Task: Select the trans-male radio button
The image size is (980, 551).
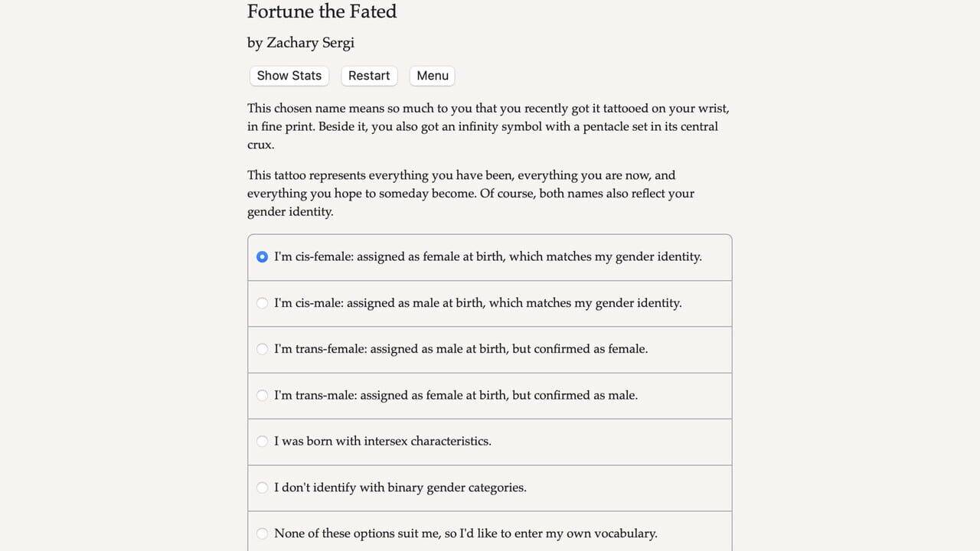Action: tap(262, 396)
